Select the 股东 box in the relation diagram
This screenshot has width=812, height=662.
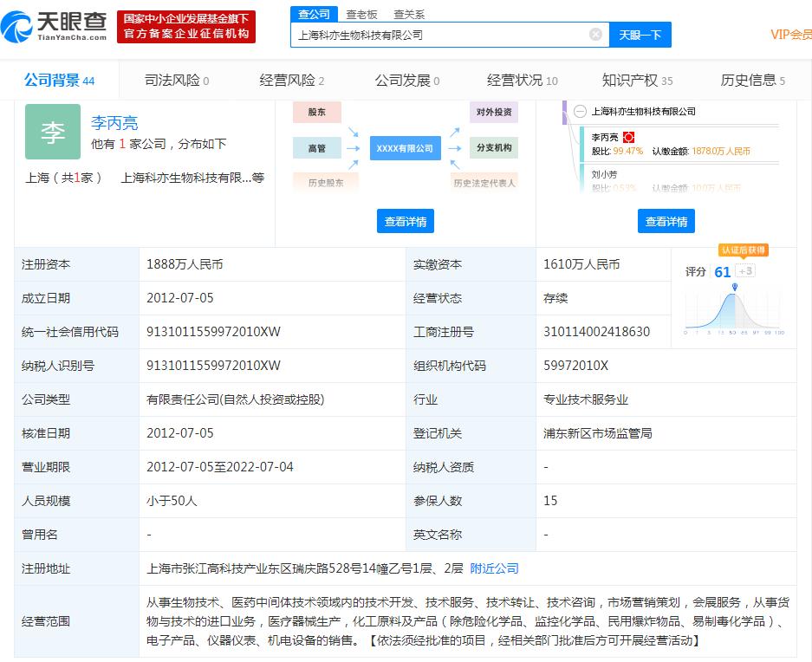pyautogui.click(x=317, y=112)
